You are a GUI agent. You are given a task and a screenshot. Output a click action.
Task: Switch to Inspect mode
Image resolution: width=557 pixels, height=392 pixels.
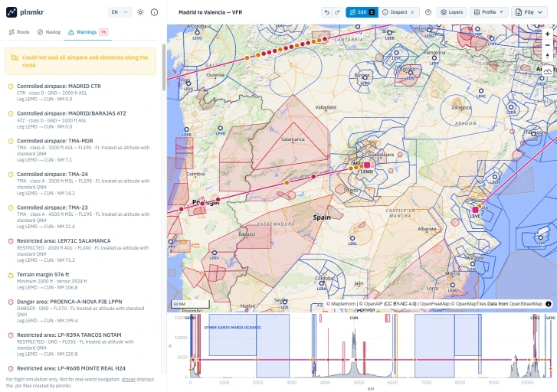[398, 12]
